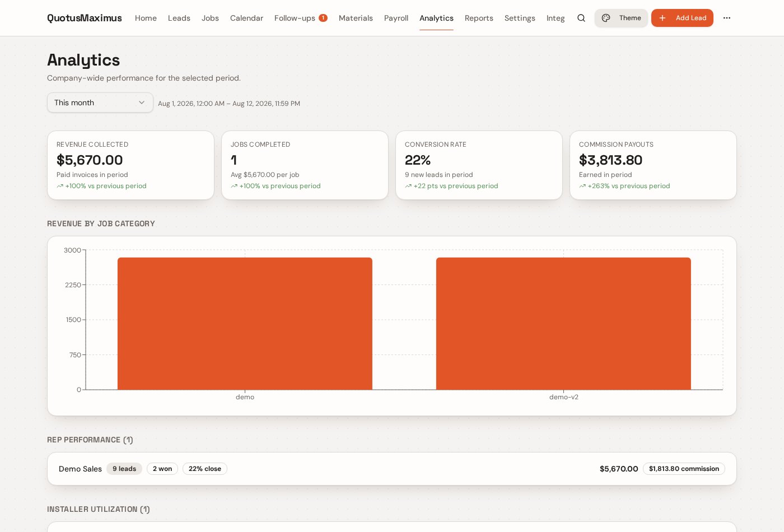Viewport: 784px width, 532px height.
Task: Select the Revenue Collected $5,670.00 value
Action: [x=90, y=160]
